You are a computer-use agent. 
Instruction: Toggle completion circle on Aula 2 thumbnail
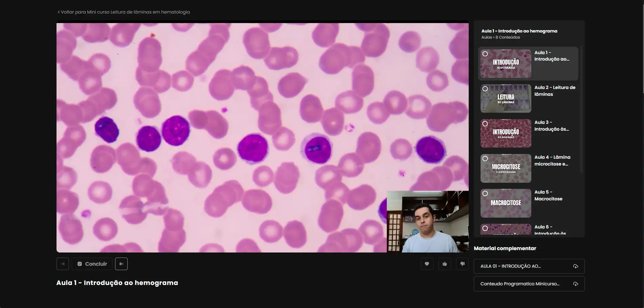pyautogui.click(x=485, y=89)
